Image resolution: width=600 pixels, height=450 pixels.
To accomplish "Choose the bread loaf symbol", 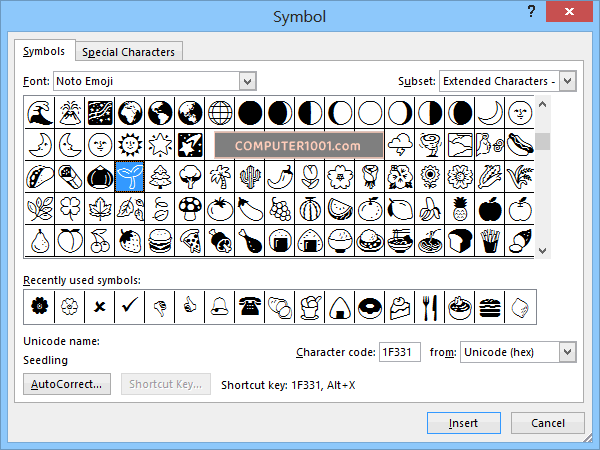I will (460, 241).
